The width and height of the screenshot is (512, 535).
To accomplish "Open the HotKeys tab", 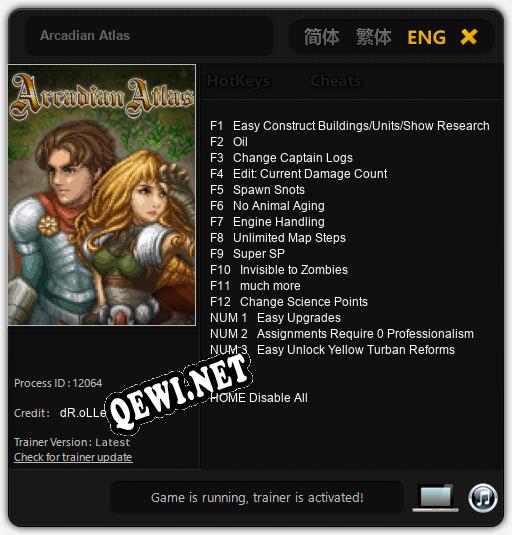I will pos(239,81).
